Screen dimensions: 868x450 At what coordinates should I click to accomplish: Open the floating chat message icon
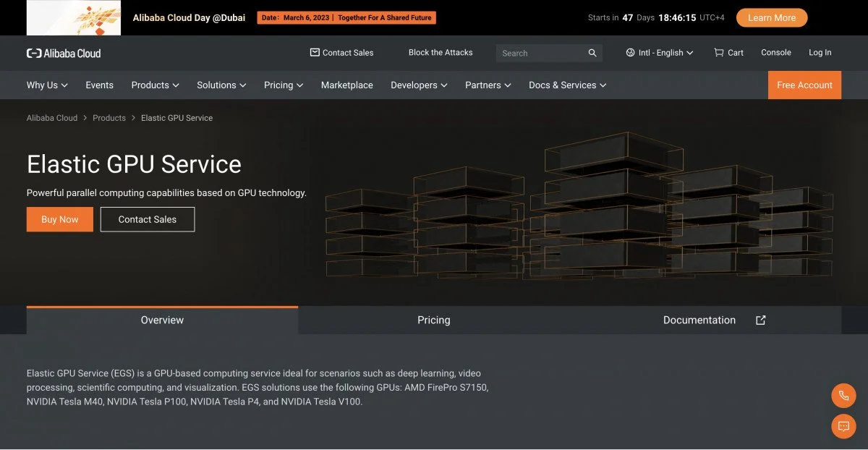(x=843, y=426)
